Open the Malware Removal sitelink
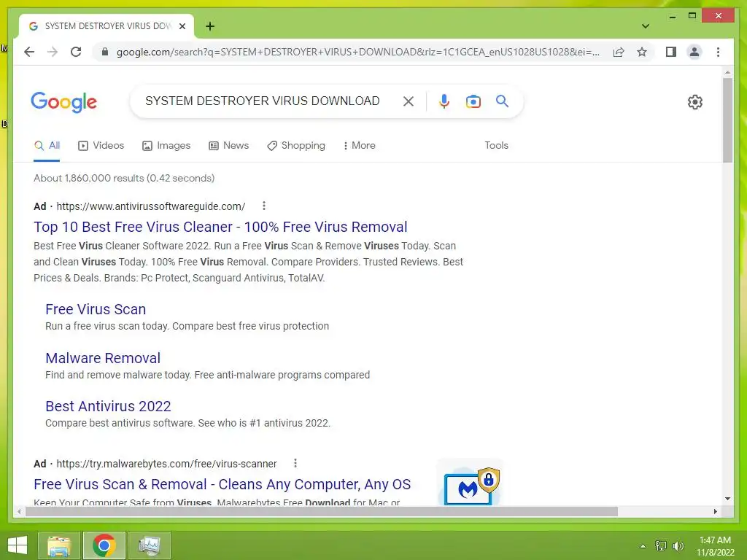Viewport: 747px width, 560px height. (x=103, y=358)
